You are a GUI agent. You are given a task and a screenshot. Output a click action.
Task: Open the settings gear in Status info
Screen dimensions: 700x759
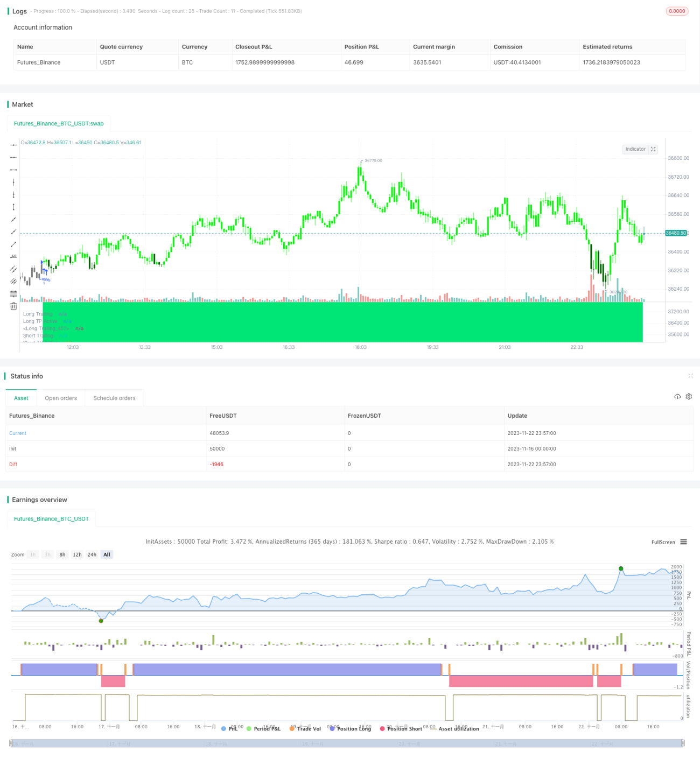pyautogui.click(x=689, y=397)
